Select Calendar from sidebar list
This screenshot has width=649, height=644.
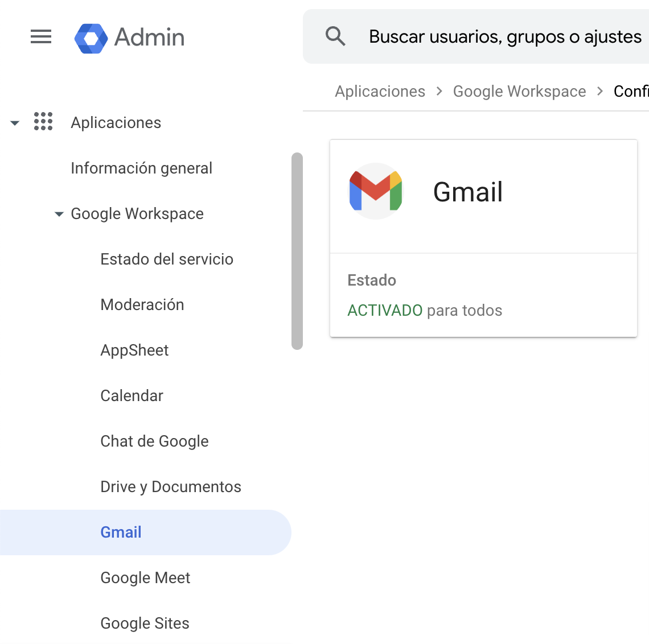[132, 396]
